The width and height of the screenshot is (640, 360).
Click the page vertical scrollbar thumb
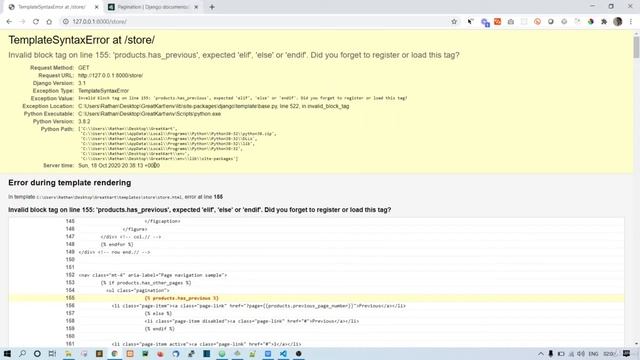click(636, 47)
